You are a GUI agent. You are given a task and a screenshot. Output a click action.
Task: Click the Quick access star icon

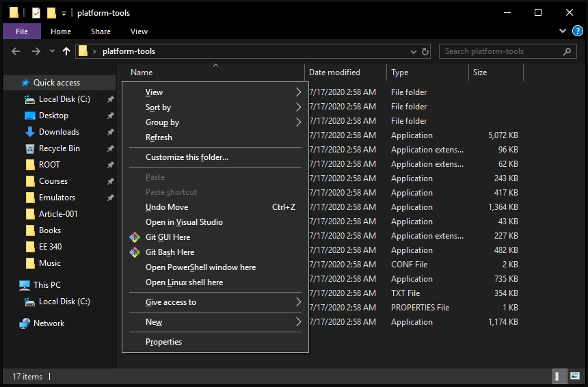[x=25, y=83]
